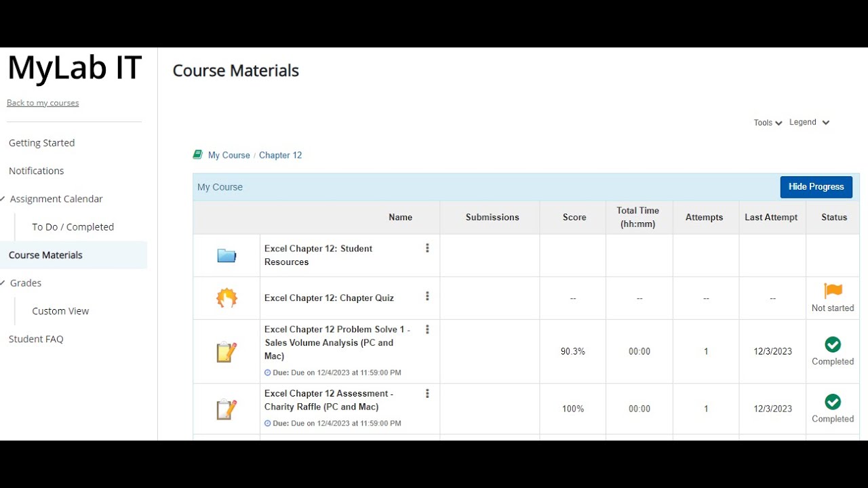Image resolution: width=868 pixels, height=488 pixels.
Task: Open the Problem Solve 1 clipboard icon
Action: point(226,352)
